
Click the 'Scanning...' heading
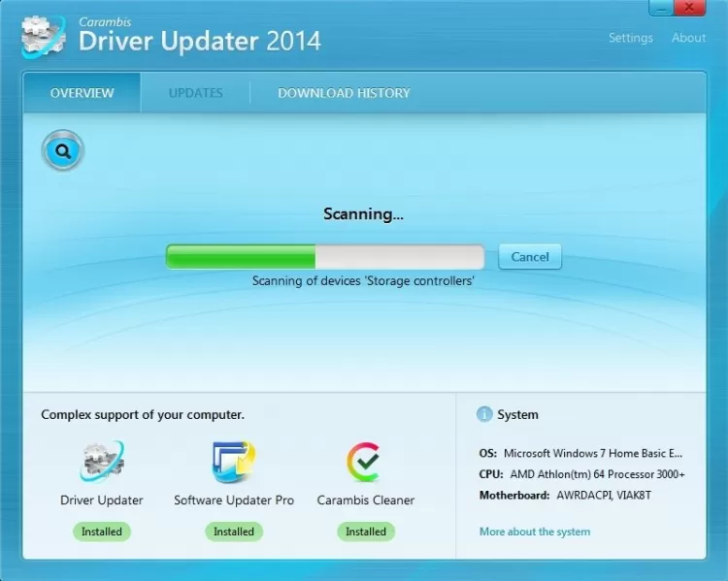[x=364, y=214]
